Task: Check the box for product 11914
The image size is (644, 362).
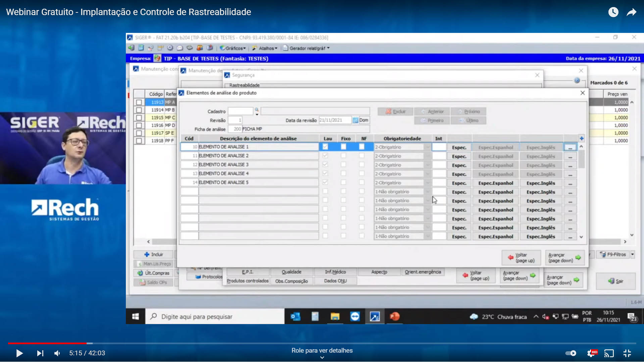Action: [139, 110]
